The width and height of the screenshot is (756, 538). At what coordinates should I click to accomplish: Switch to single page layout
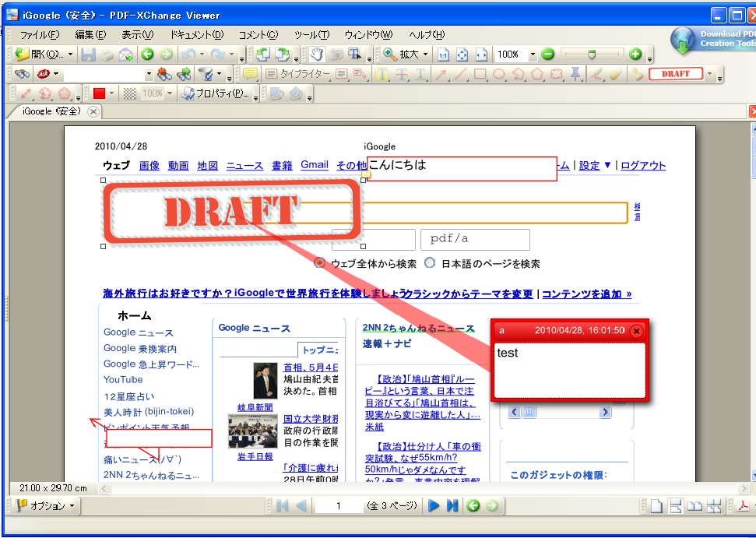coord(656,506)
